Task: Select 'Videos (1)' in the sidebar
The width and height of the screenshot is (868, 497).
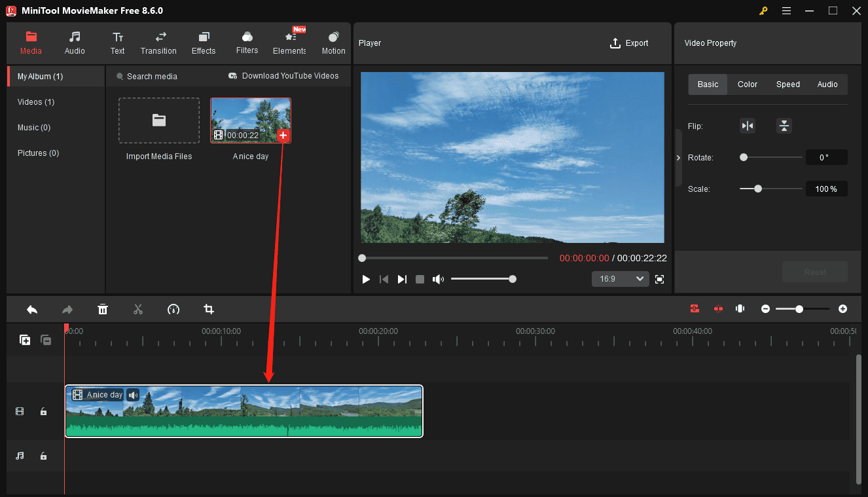Action: tap(35, 101)
